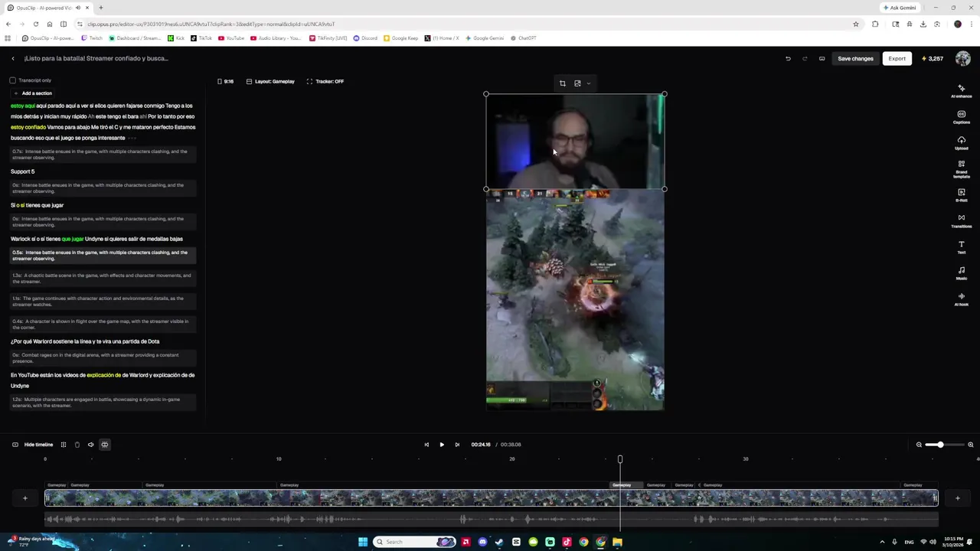980x551 pixels.
Task: Open Steam from the taskbar
Action: (x=499, y=542)
